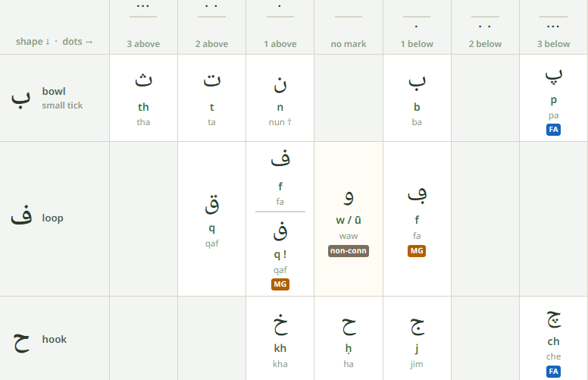This screenshot has height=380, width=588.
Task: Click the 'no mark' column header
Action: [349, 27]
